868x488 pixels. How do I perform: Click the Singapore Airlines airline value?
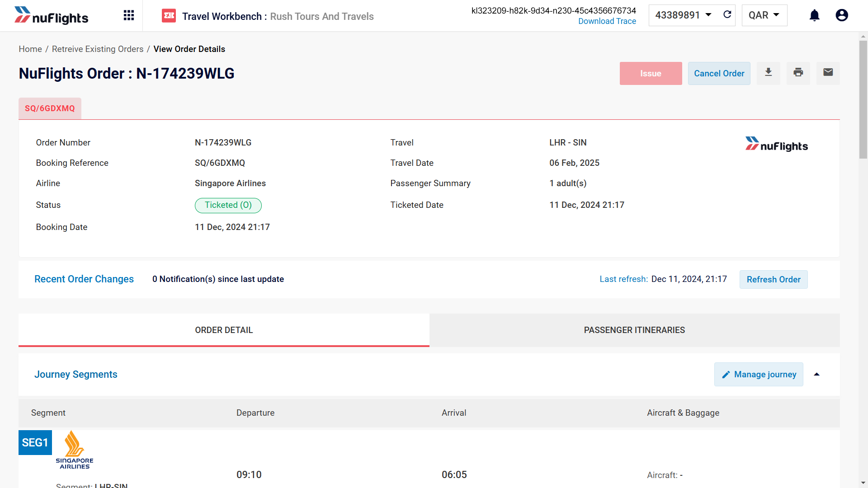(x=230, y=183)
